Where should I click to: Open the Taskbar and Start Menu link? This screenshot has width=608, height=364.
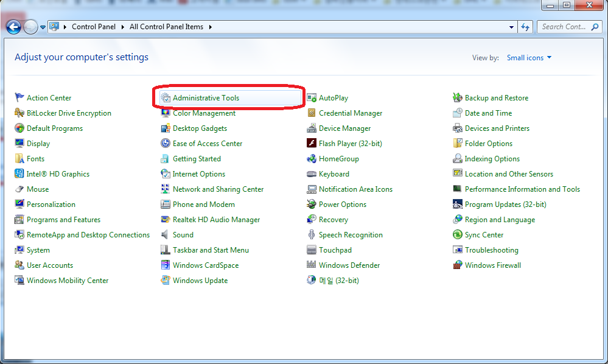tap(211, 250)
